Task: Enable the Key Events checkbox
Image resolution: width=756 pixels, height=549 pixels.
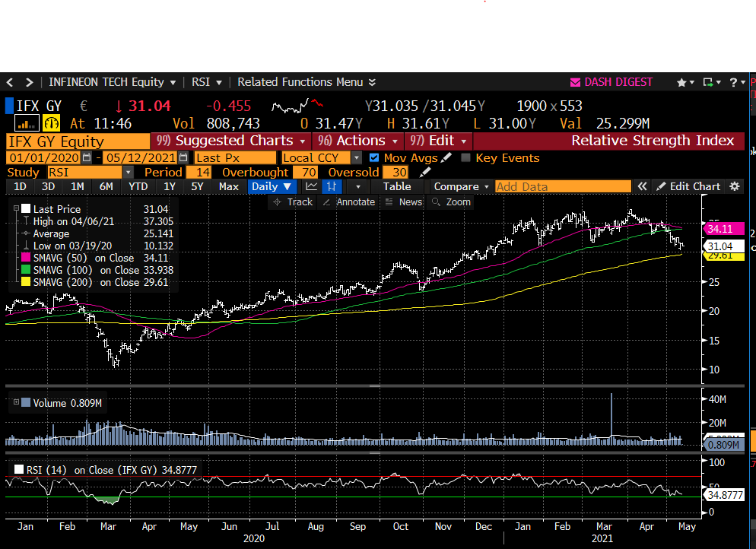Action: pyautogui.click(x=465, y=157)
